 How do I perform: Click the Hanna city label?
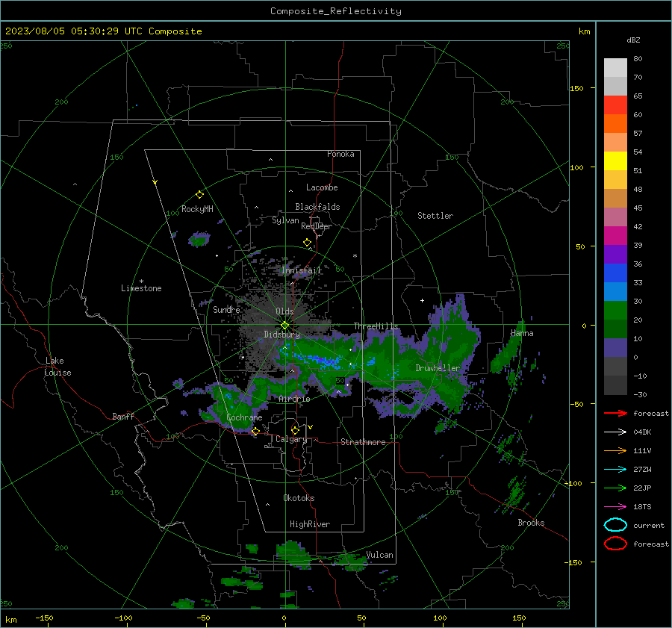522,333
